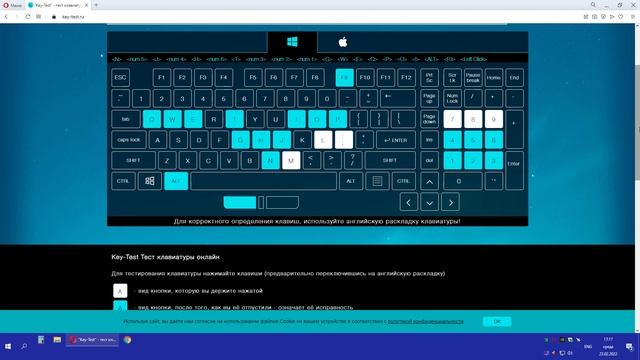Click the F12 key
This screenshot has height=360, width=640.
(x=406, y=78)
